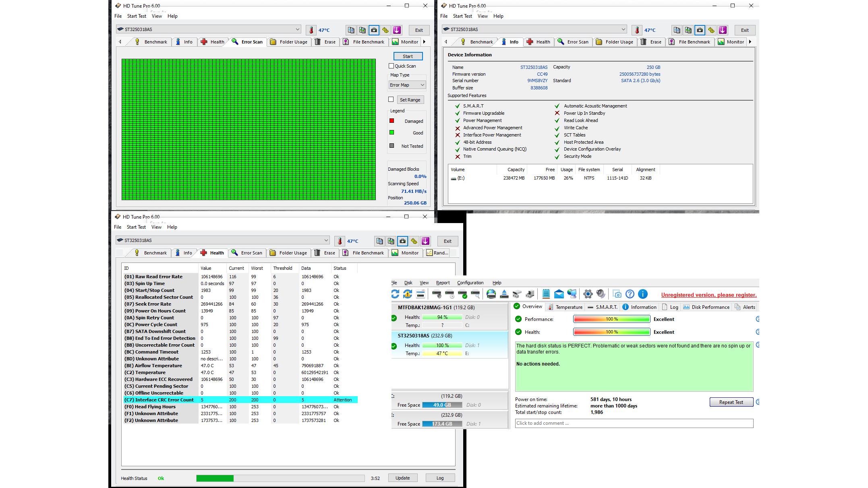Click refresh-with-warning icon in Hard Disk Sentinel
The height and width of the screenshot is (488, 868).
(408, 294)
